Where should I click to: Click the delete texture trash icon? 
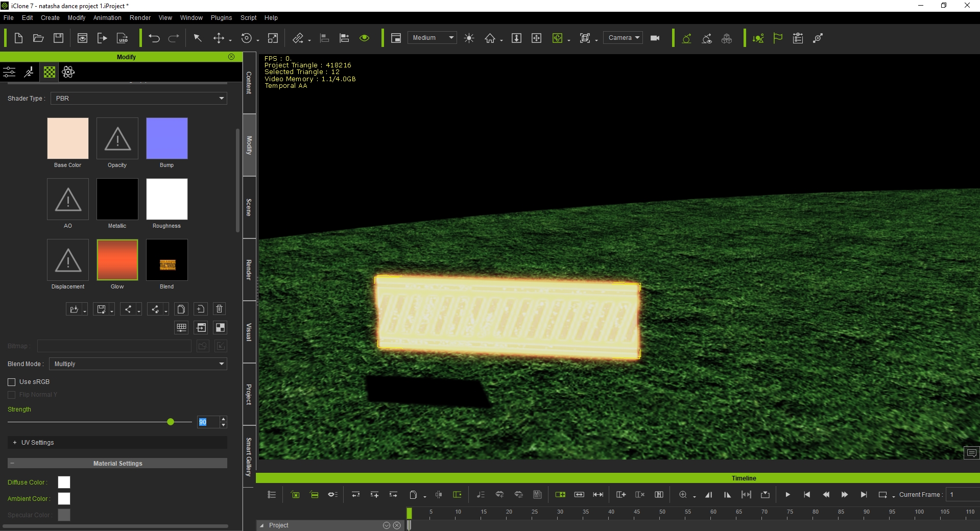tap(220, 309)
